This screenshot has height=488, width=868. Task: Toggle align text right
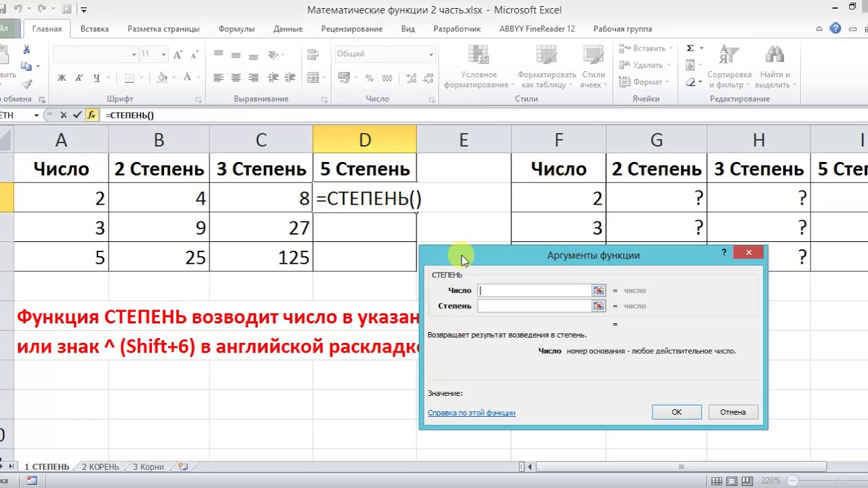click(253, 78)
